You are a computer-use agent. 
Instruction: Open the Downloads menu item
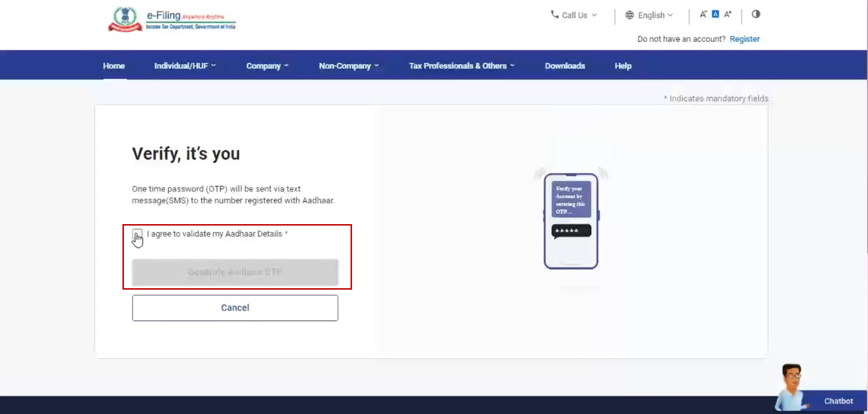pyautogui.click(x=565, y=66)
